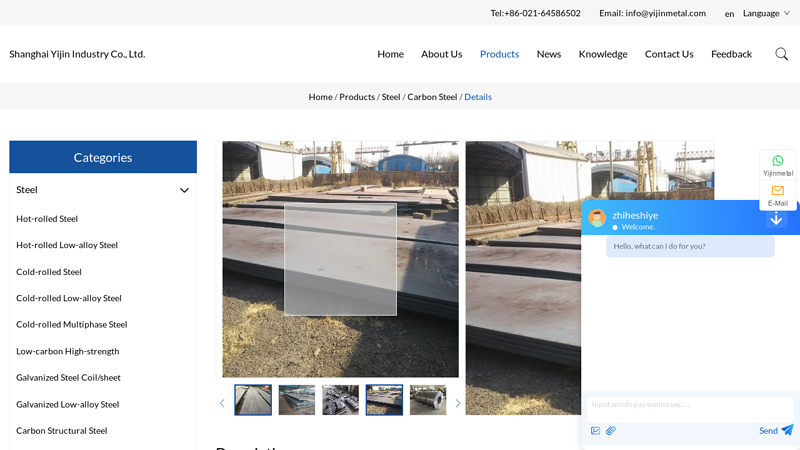
Task: Select the fifth steel coil thumbnail
Action: (x=428, y=400)
